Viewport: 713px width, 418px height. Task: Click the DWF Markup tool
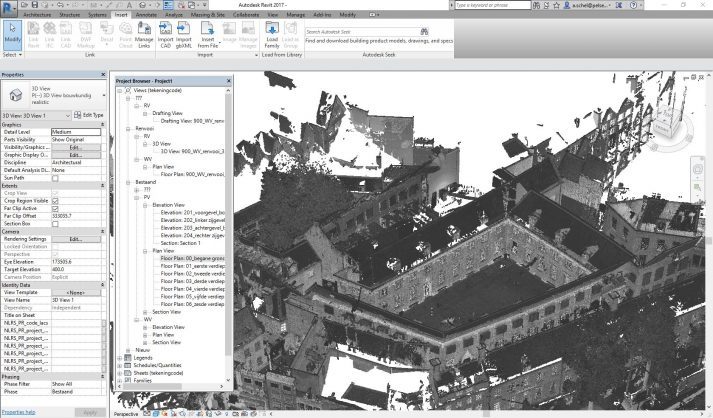tap(85, 35)
